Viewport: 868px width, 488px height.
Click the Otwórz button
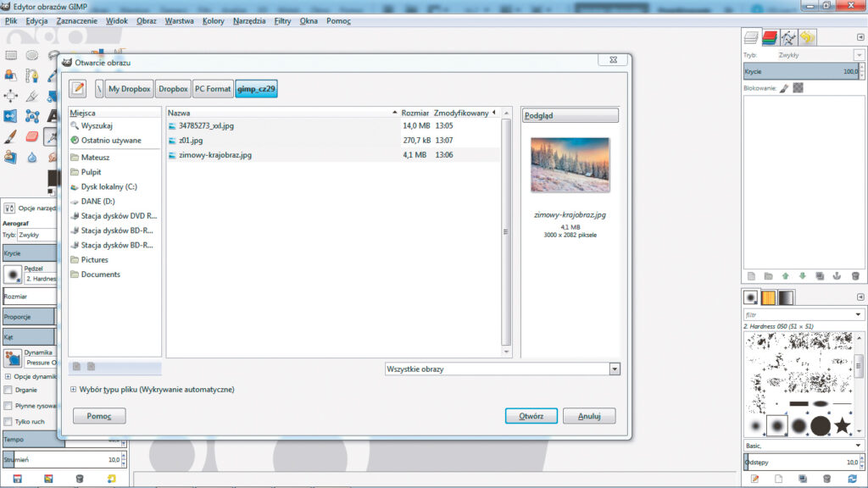click(x=531, y=416)
